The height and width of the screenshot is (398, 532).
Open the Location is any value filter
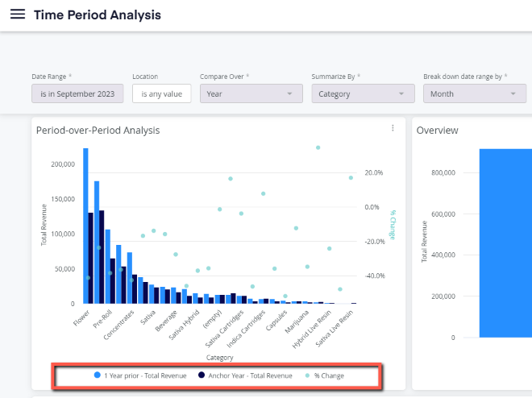click(x=161, y=93)
